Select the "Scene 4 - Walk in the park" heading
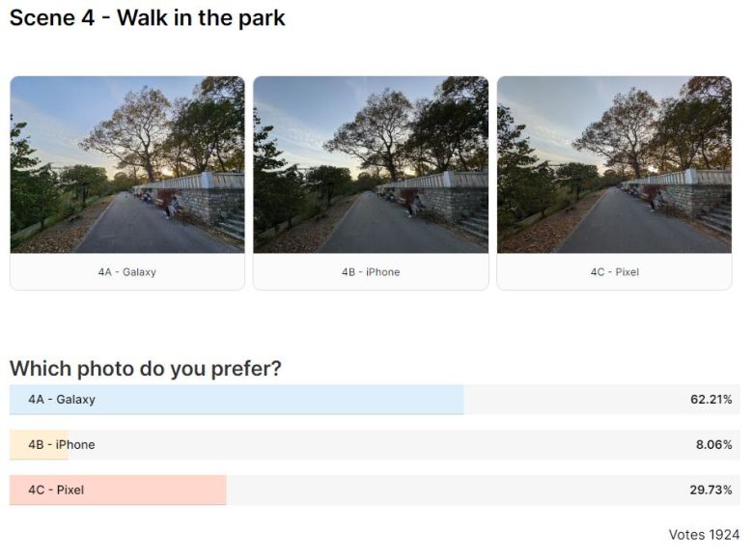753x560 pixels. coord(148,18)
